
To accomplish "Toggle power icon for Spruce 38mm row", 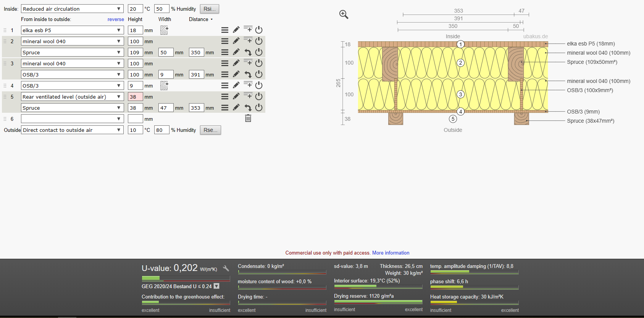I will [259, 108].
